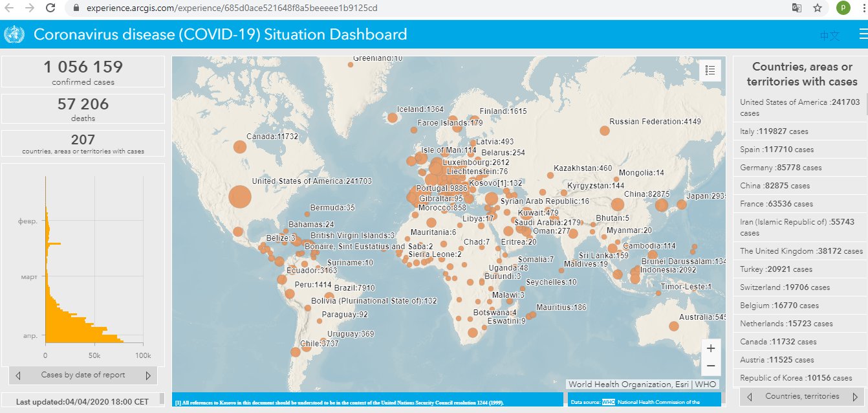Image resolution: width=868 pixels, height=413 pixels.
Task: Select Italy :119827 cases row
Action: (801, 131)
